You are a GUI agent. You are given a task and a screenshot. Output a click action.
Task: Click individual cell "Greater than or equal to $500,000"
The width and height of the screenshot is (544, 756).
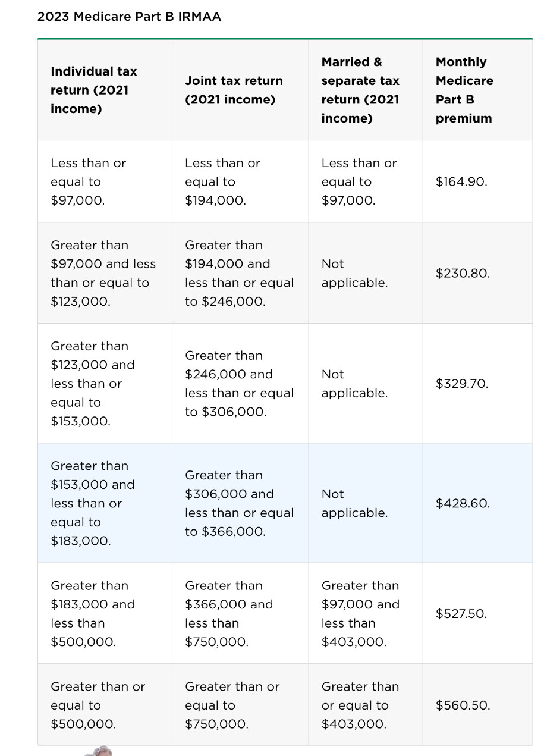pyautogui.click(x=98, y=705)
